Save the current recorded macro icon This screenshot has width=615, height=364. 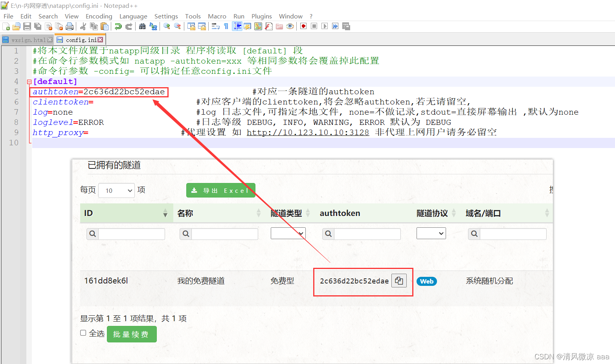click(346, 26)
